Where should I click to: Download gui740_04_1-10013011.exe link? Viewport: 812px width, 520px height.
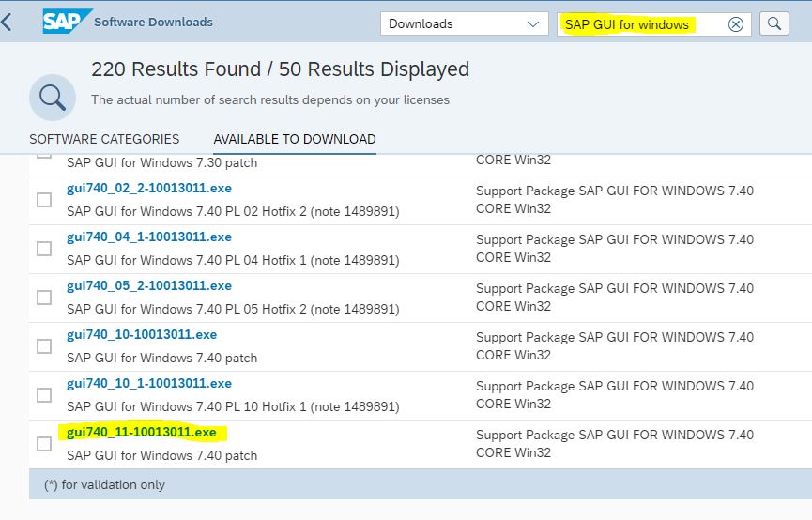click(x=149, y=237)
